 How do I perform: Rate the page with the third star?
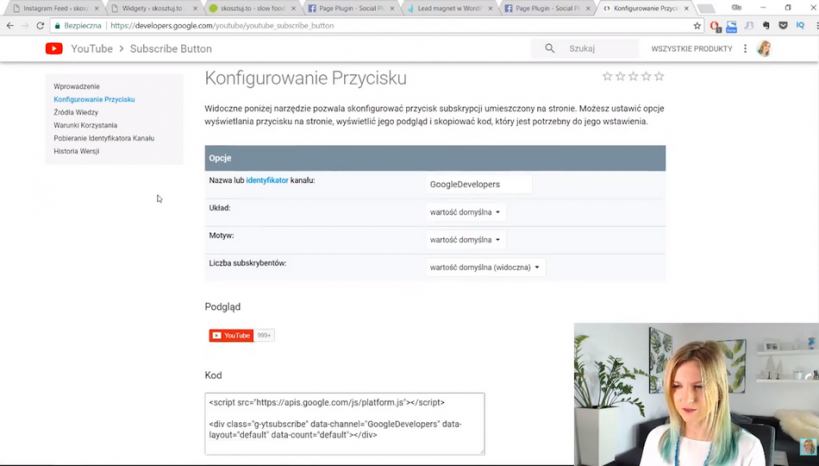pos(633,77)
